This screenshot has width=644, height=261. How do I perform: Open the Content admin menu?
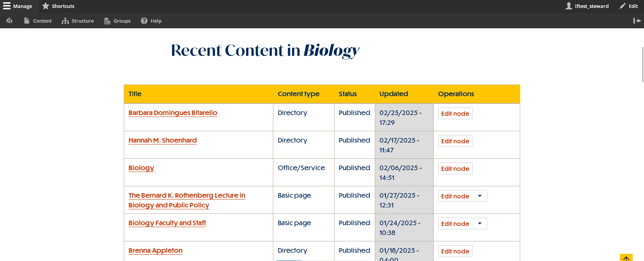tap(38, 21)
